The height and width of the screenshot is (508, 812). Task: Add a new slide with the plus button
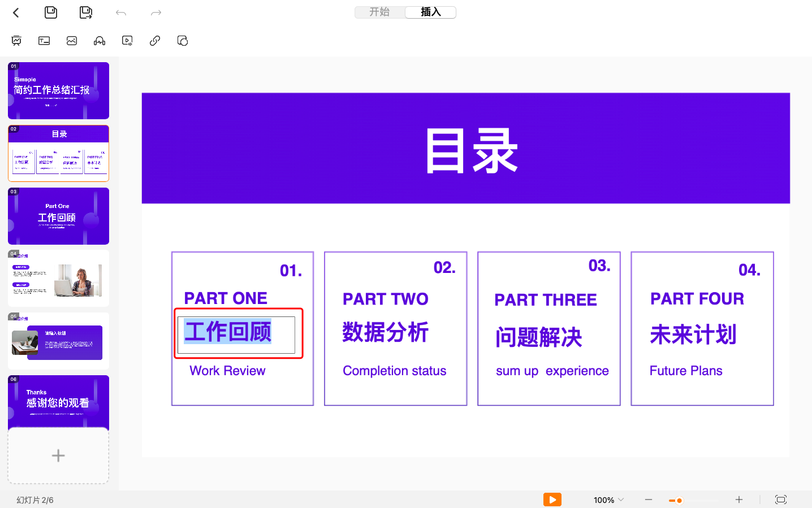pos(58,455)
